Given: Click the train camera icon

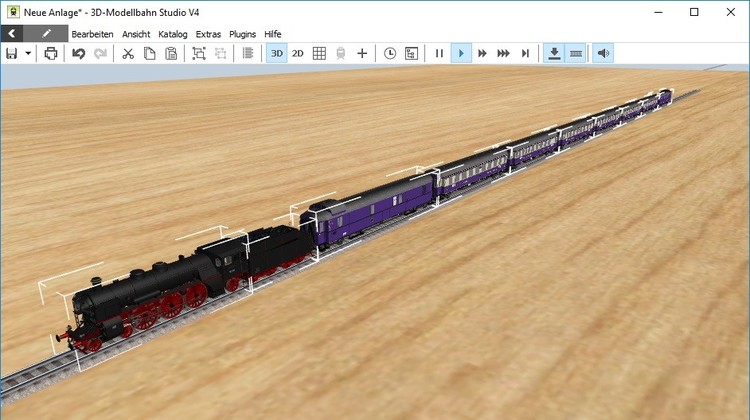Looking at the screenshot, I should tap(341, 53).
